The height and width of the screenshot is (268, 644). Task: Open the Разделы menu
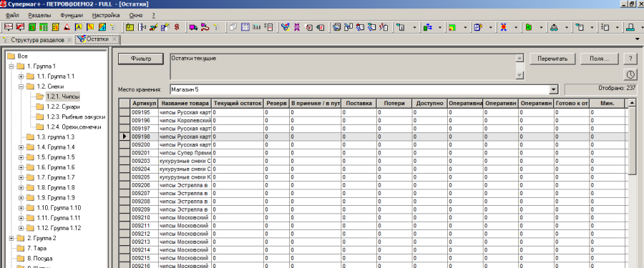(39, 15)
